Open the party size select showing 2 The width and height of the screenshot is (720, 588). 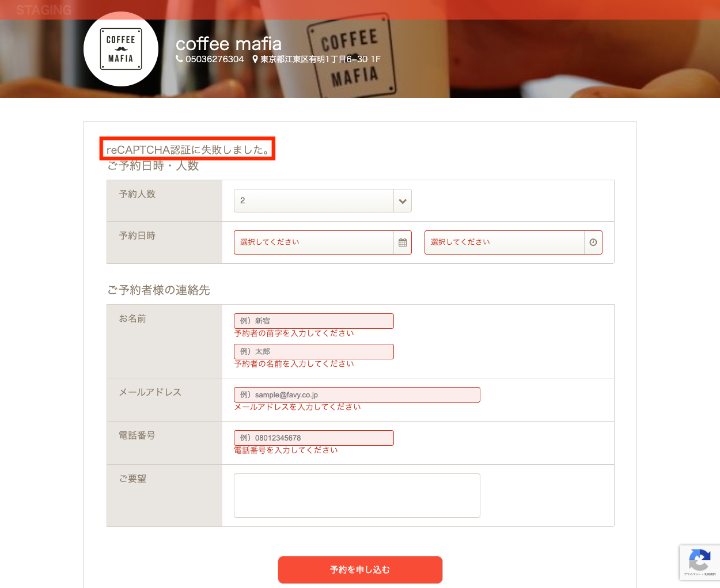pyautogui.click(x=323, y=201)
